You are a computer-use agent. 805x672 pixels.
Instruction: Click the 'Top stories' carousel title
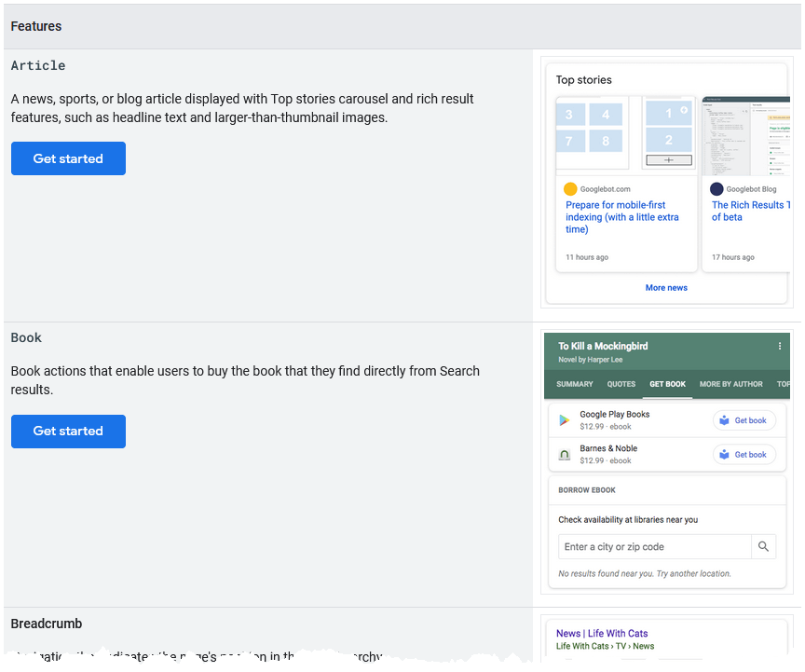pos(584,79)
